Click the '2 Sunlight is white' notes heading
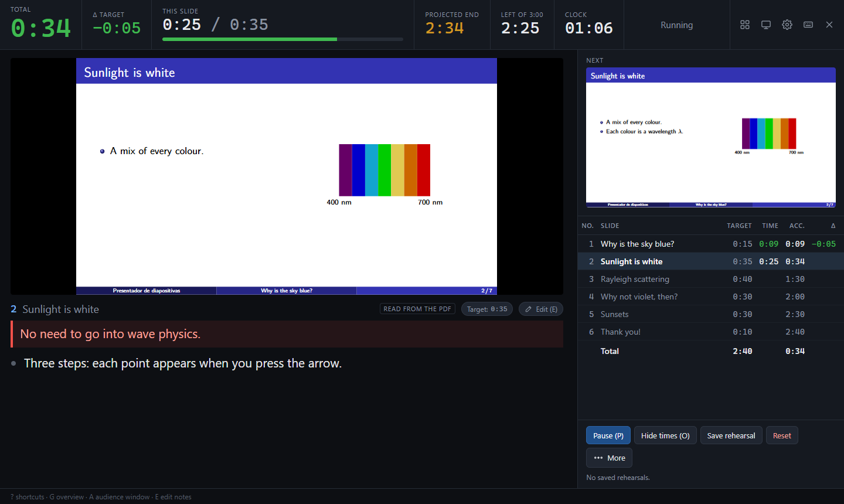 coord(55,309)
